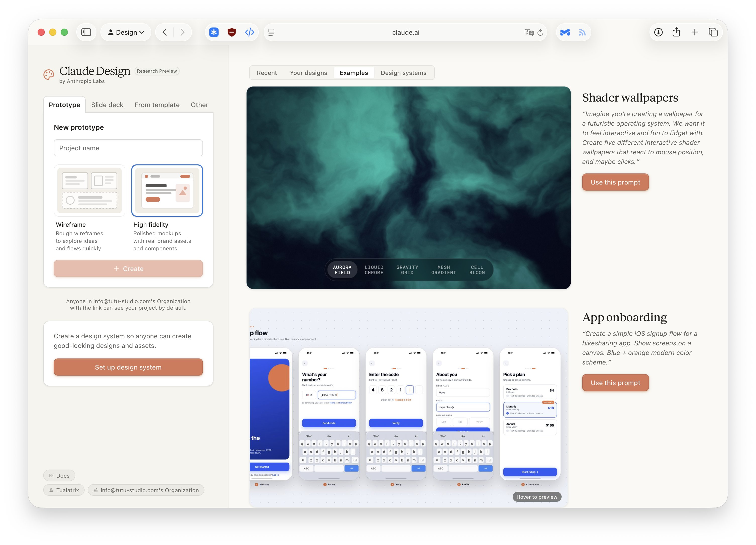Open the red shield blocker extension
This screenshot has width=756, height=545.
tap(232, 32)
